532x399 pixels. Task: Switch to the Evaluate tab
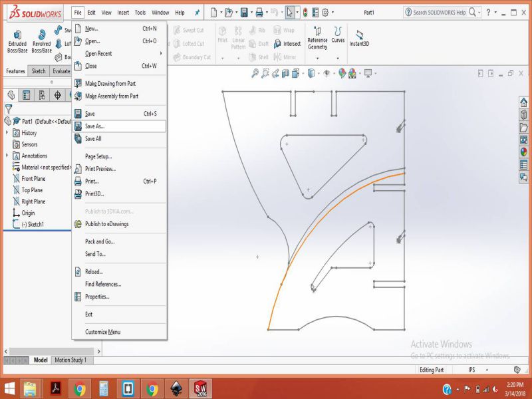click(x=61, y=71)
